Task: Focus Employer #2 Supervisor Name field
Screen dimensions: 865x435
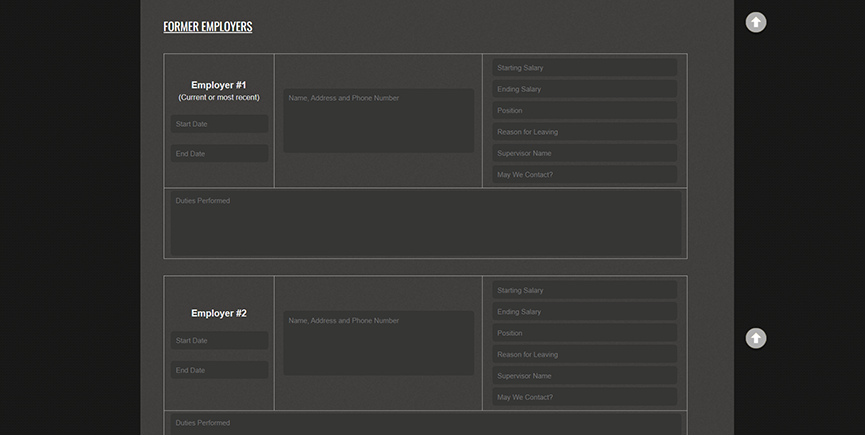Action: tap(584, 376)
